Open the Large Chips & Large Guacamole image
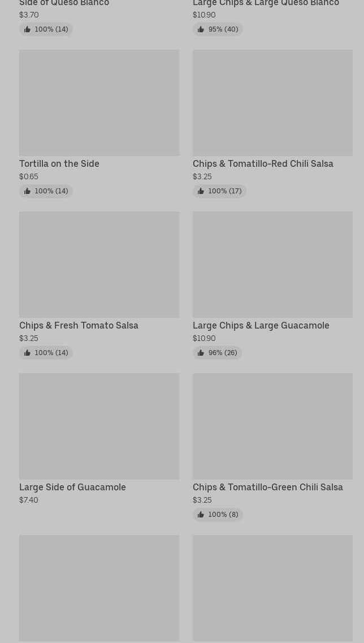The height and width of the screenshot is (643, 364). pyautogui.click(x=272, y=264)
